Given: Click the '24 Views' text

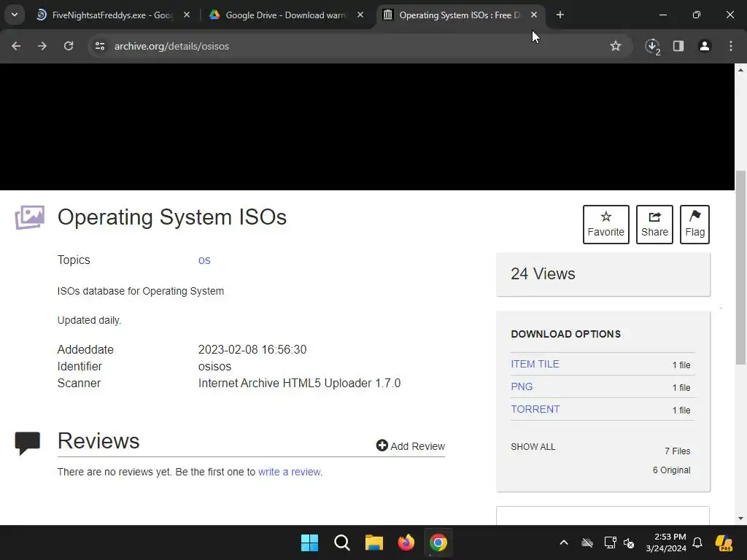Looking at the screenshot, I should (543, 274).
